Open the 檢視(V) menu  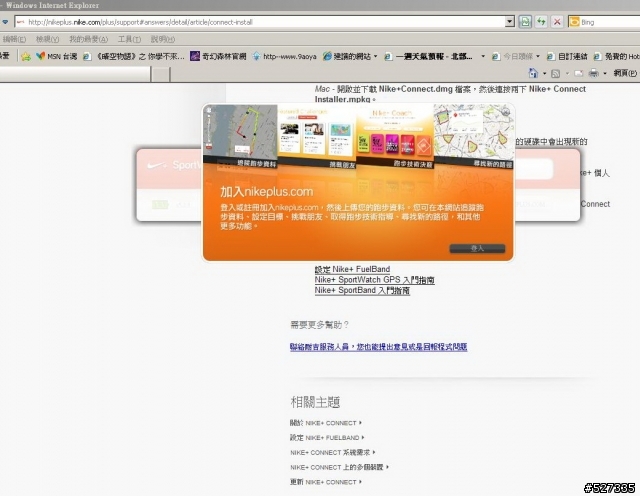tap(47, 39)
